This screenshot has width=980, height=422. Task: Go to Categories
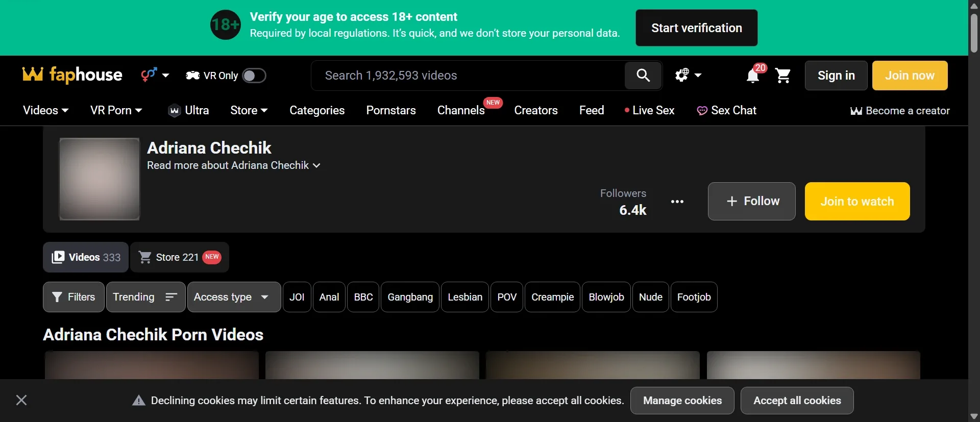317,110
